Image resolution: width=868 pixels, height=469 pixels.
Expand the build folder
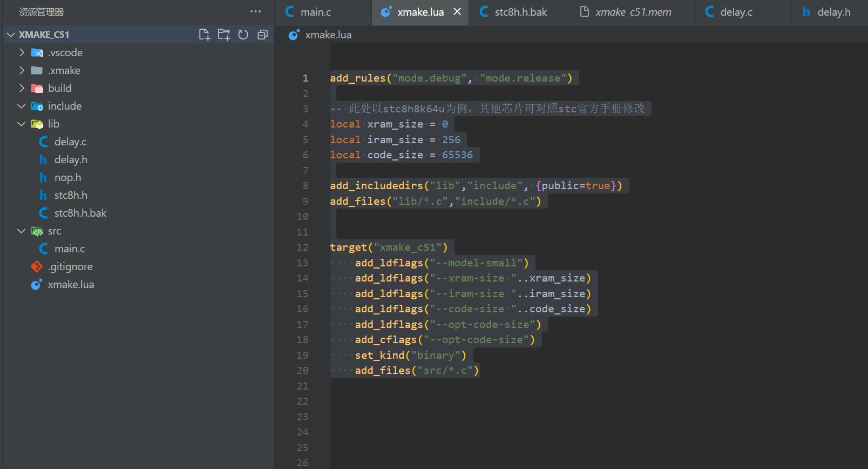pos(59,88)
